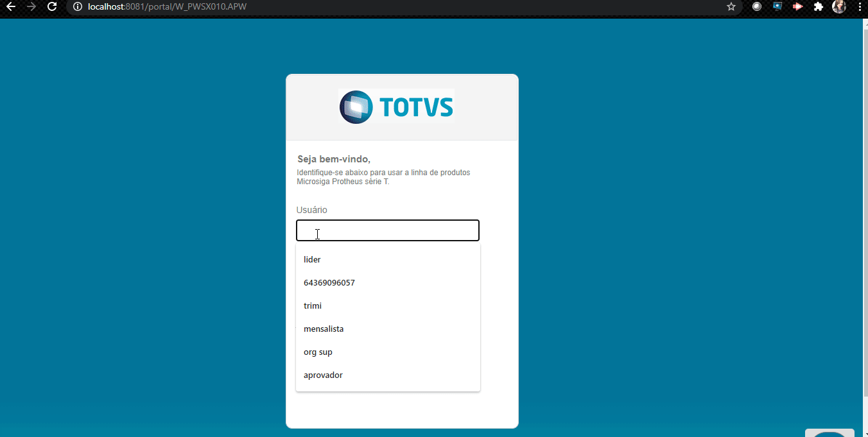Click the 'Identifique-se abaixo' instruction text

click(383, 177)
